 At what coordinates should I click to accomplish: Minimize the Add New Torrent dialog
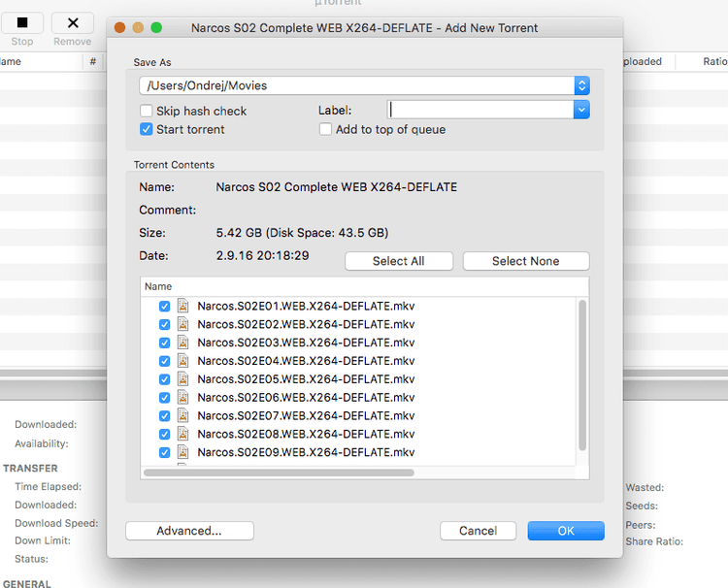(x=138, y=28)
